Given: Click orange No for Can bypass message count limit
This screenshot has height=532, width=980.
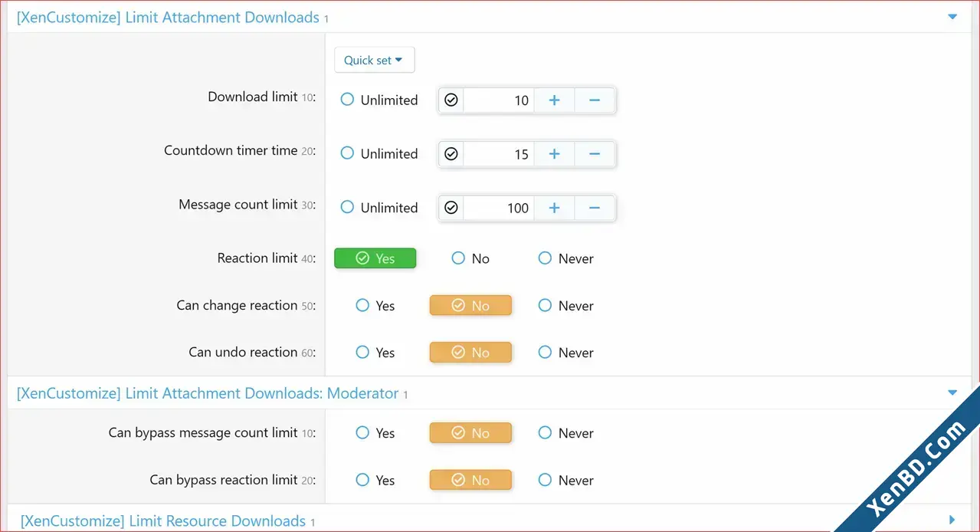Looking at the screenshot, I should pos(470,433).
